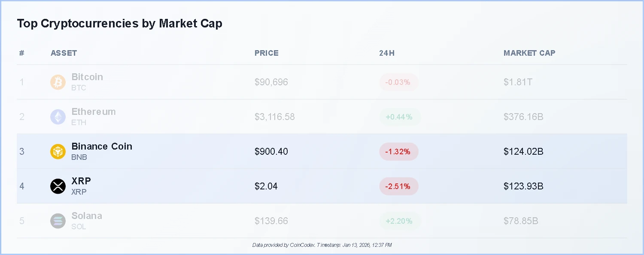Image resolution: width=644 pixels, height=255 pixels.
Task: Select the Solana asset name
Action: tap(87, 216)
